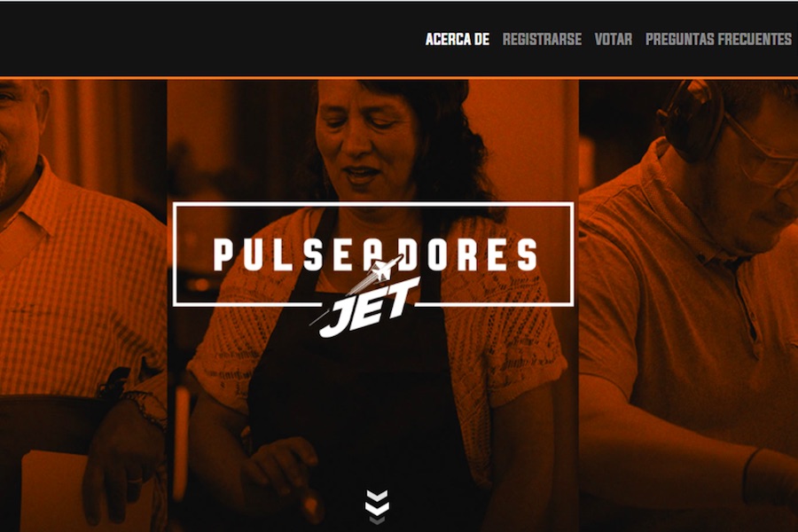
Task: Click the white rectangular frame around the logo
Action: coord(374,254)
